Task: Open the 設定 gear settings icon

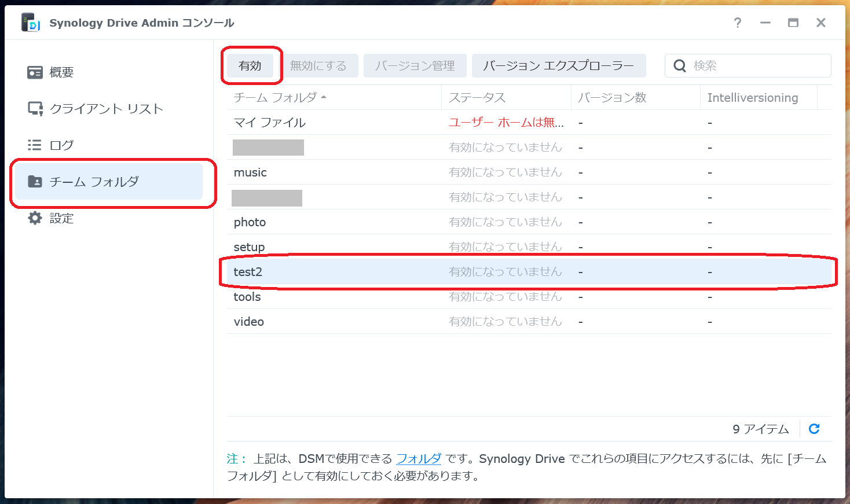Action: point(34,218)
